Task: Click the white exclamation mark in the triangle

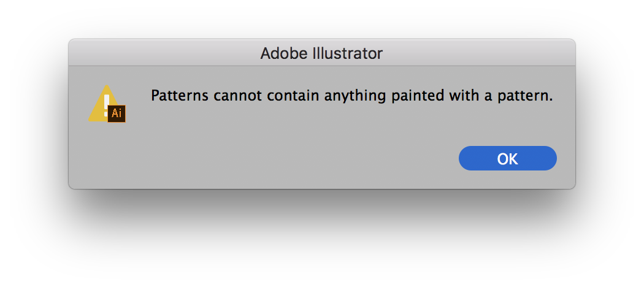Action: point(106,104)
